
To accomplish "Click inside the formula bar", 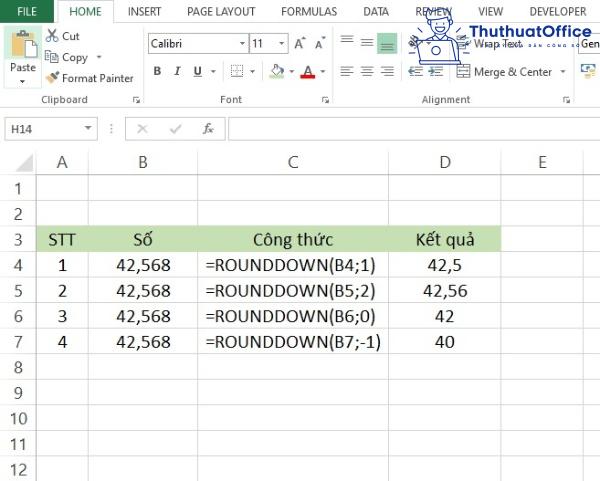I will pos(414,129).
